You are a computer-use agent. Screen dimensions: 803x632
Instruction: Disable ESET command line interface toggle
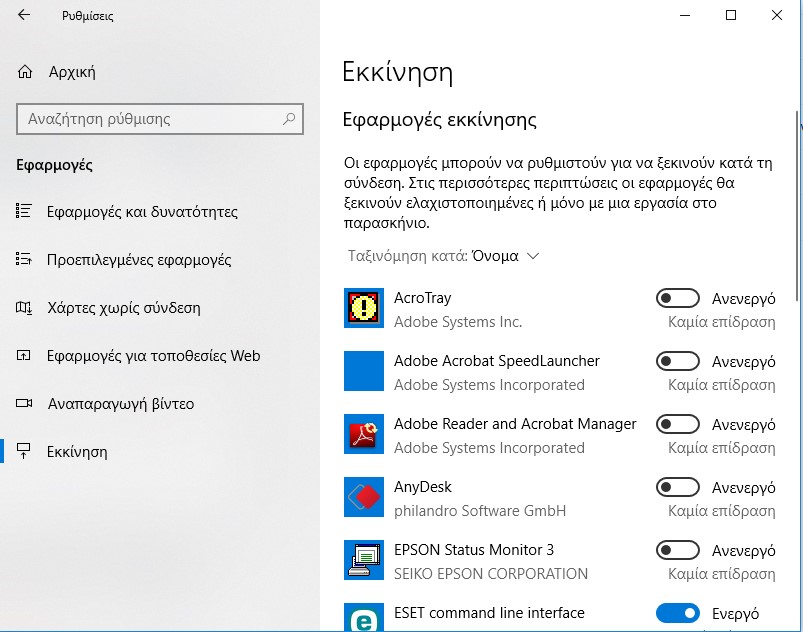678,613
